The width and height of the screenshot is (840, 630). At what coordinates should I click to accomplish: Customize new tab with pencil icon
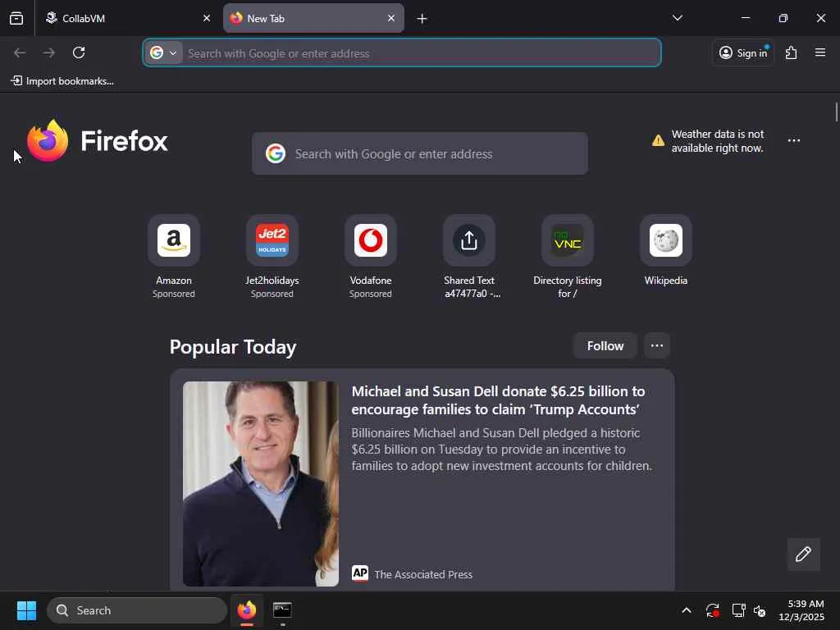(x=803, y=554)
